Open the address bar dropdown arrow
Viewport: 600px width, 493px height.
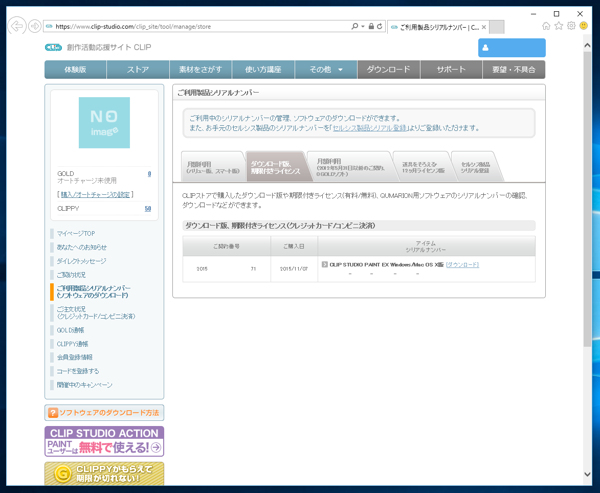coord(363,26)
